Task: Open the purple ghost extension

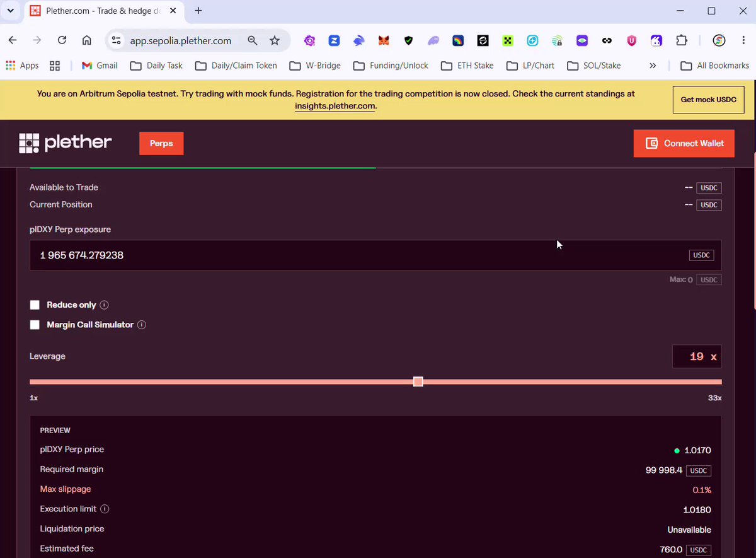Action: point(433,40)
